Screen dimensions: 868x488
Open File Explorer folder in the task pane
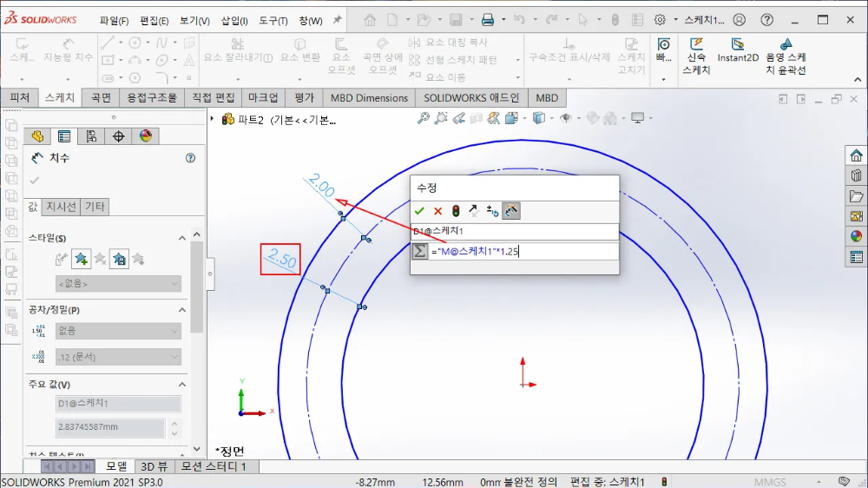pos(856,196)
